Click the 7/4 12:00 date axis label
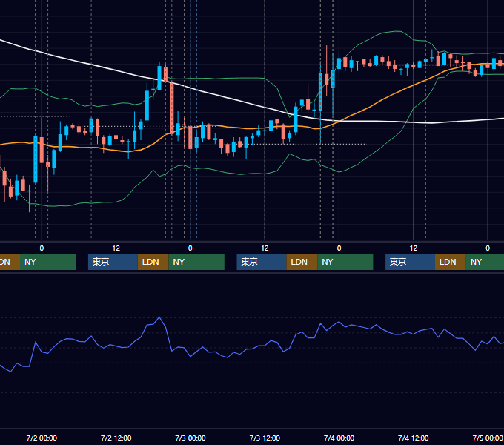Image resolution: width=504 pixels, height=445 pixels. [413, 438]
